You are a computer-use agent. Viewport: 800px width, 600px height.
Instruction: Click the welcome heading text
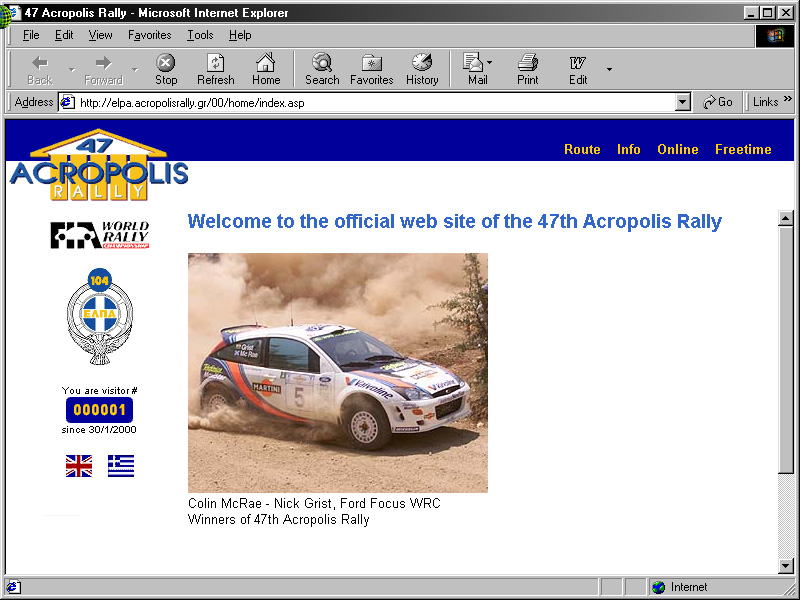point(455,221)
